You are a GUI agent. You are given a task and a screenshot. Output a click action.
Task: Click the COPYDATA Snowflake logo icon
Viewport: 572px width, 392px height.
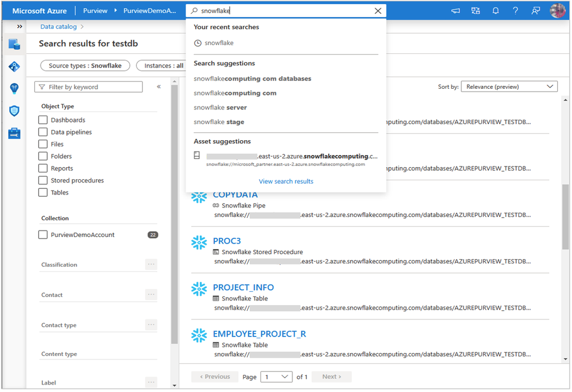point(199,197)
